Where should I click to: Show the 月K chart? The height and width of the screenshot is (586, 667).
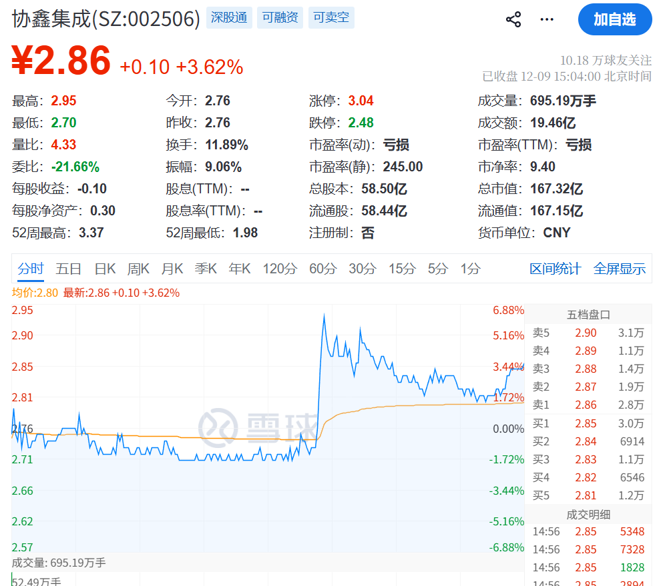[172, 269]
